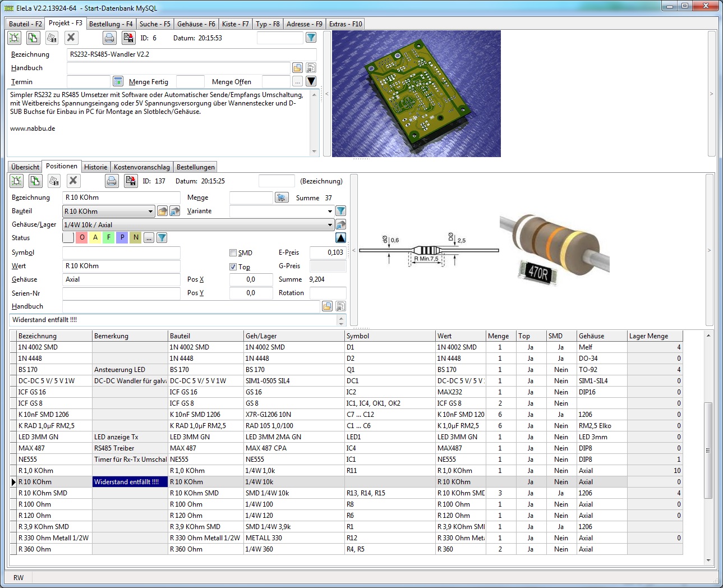Click the positions toolbar export-to-file icon

[x=131, y=181]
